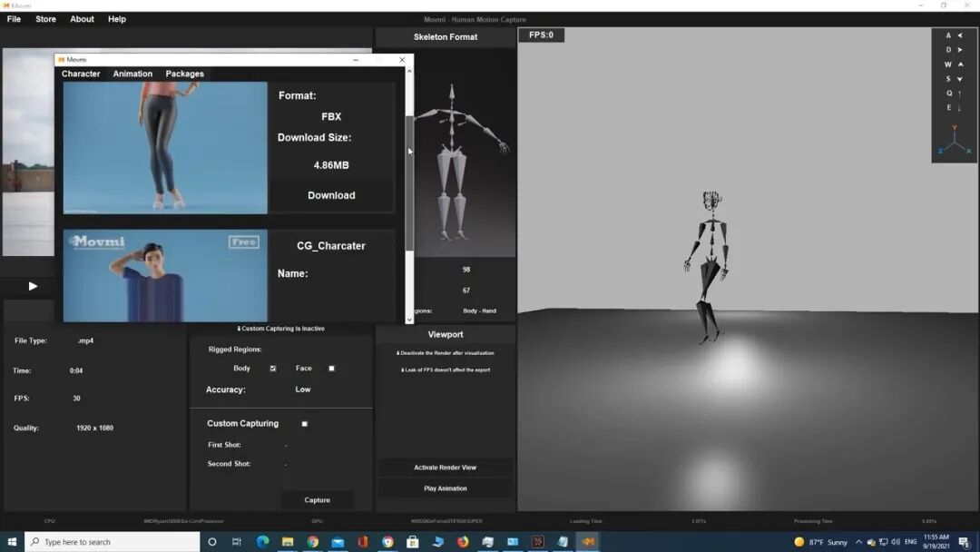Click the taskbar clock showing 11:55 AM

click(936, 541)
